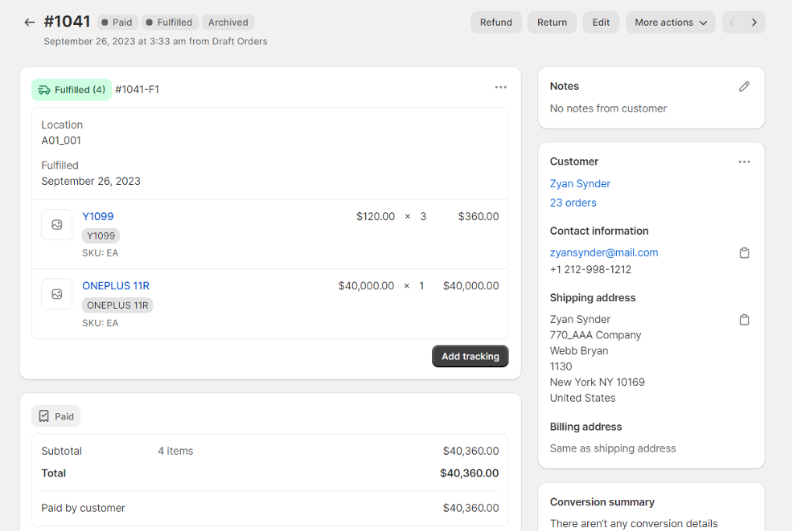Copy the customer's email with the clipboard icon
Screen dimensions: 793x532
744,252
